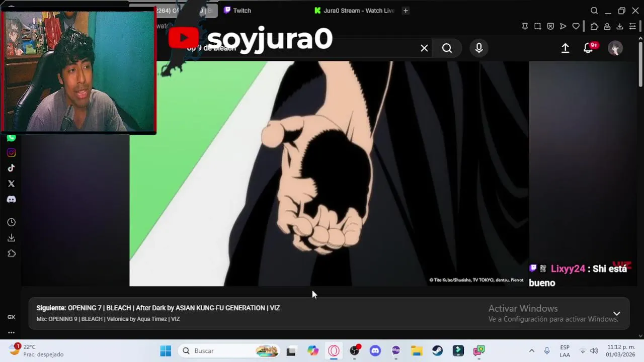
Task: Open Steam from the taskbar
Action: 437,351
